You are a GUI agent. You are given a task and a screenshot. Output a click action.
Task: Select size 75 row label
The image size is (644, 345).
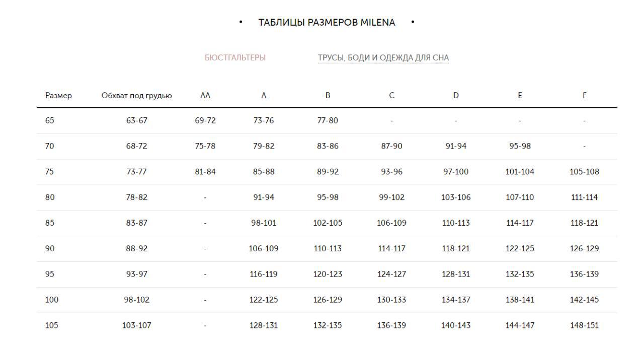click(49, 172)
